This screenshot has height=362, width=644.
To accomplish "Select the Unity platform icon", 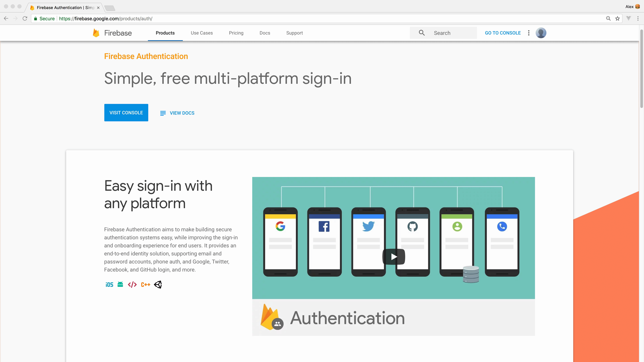I will [x=158, y=285].
